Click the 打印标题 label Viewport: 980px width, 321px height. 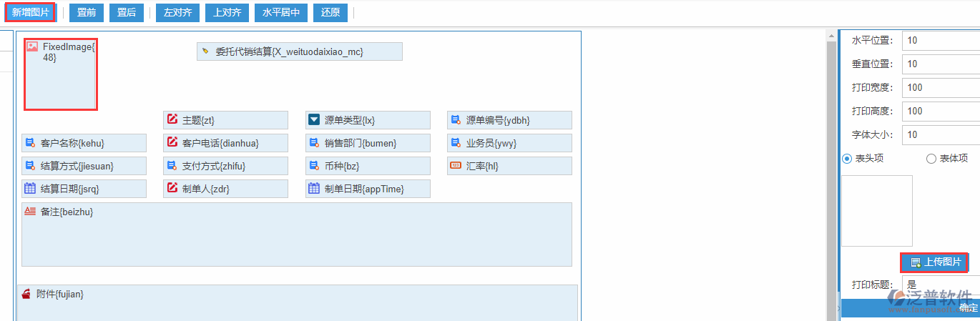click(871, 284)
